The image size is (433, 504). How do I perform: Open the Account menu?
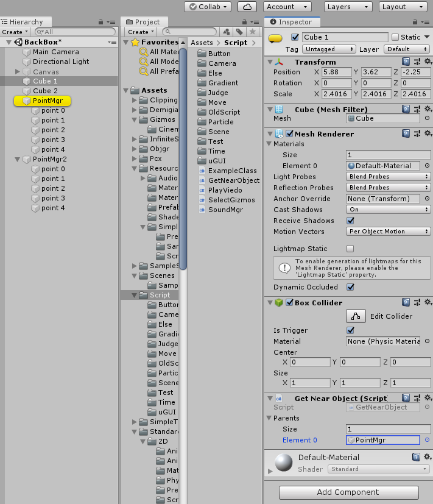(287, 7)
